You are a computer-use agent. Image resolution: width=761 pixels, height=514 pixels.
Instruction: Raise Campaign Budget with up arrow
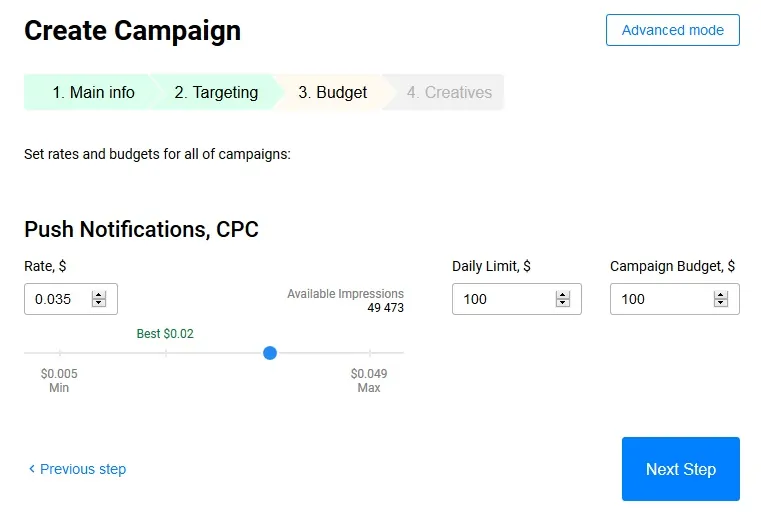(720, 295)
